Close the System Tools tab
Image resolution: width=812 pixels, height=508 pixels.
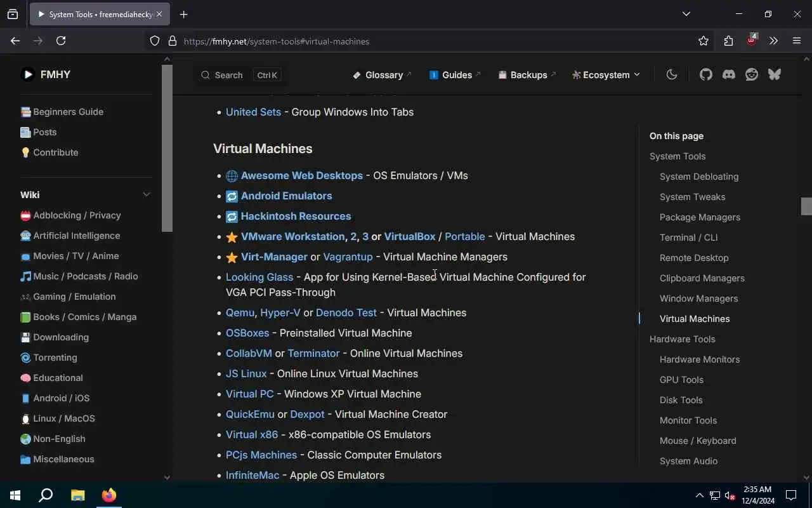click(159, 14)
